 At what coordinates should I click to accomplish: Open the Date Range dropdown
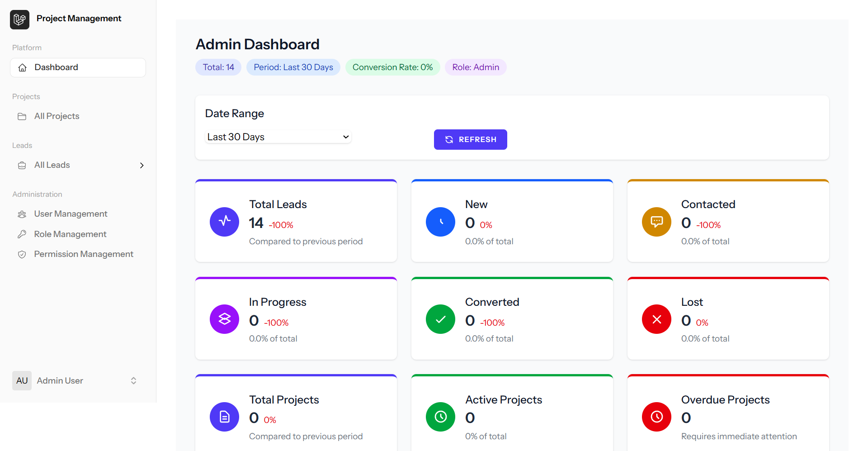click(278, 137)
